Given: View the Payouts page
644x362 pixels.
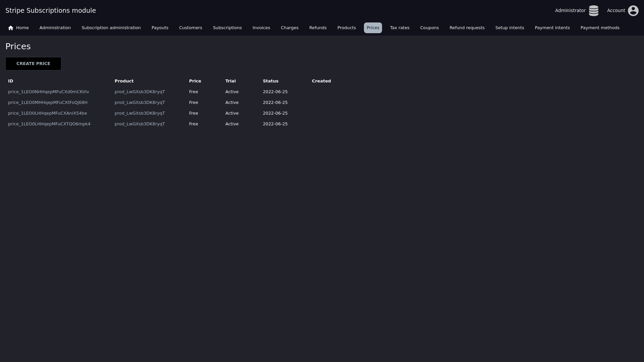Looking at the screenshot, I should pyautogui.click(x=160, y=28).
